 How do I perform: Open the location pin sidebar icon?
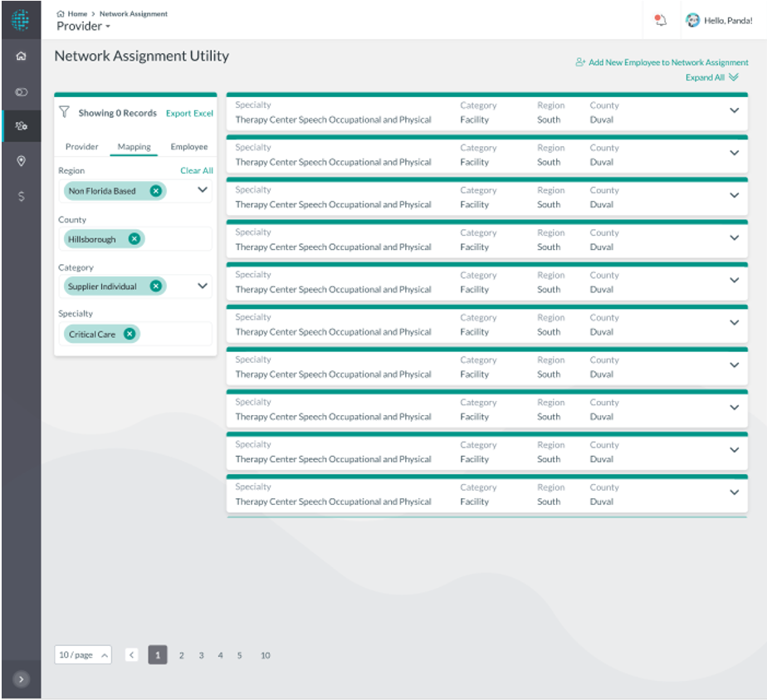(21, 161)
